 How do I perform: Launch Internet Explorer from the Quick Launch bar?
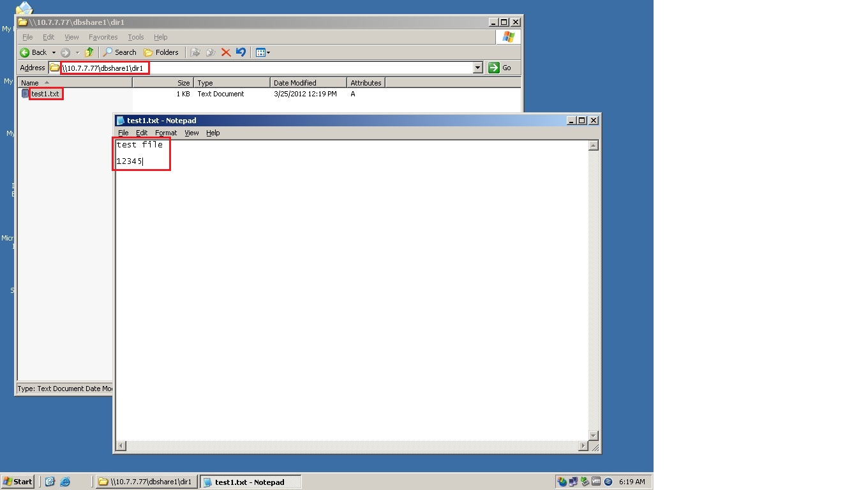pos(64,482)
